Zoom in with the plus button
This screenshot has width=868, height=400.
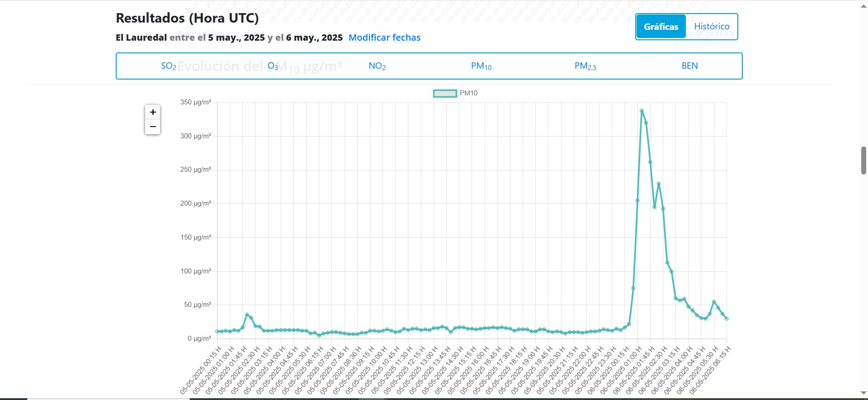153,112
